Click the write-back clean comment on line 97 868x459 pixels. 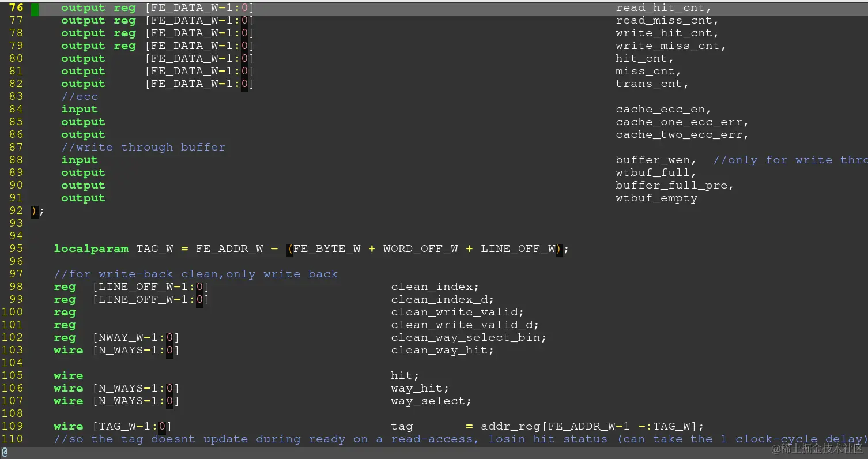click(196, 274)
